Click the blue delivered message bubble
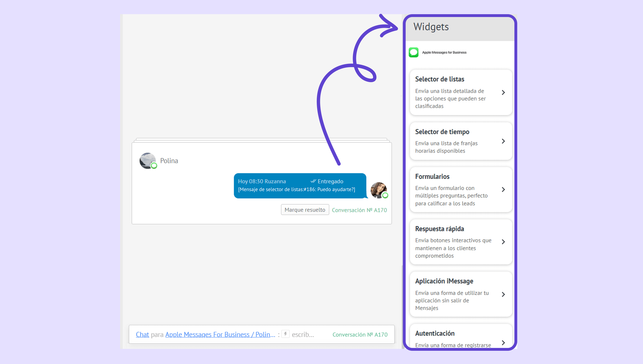 300,186
